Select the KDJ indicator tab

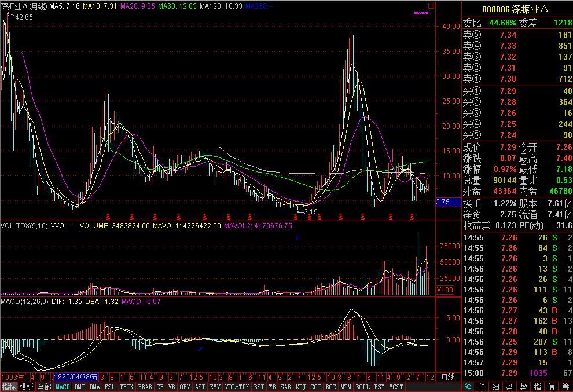point(301,387)
